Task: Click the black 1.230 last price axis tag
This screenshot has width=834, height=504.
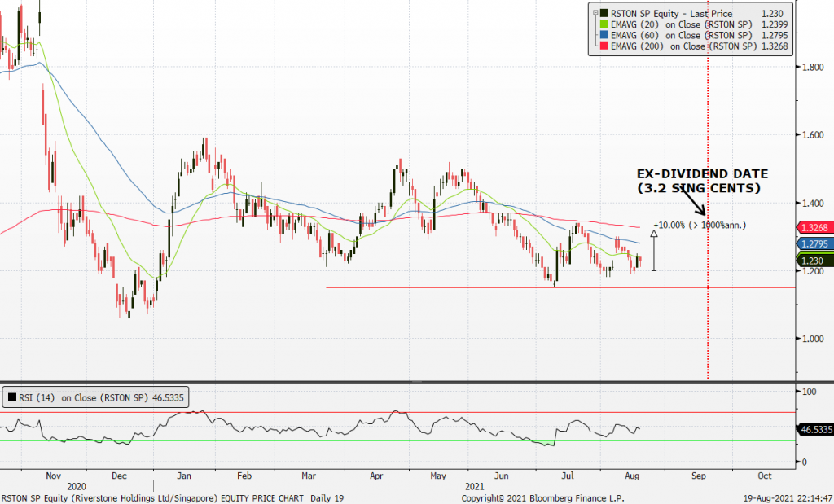Action: (814, 260)
